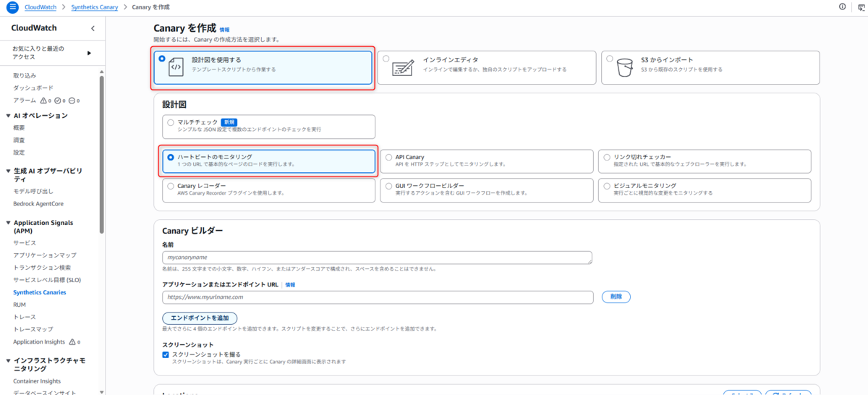This screenshot has height=395, width=868.
Task: Expand お気に入りと最近のアクセス arrow
Action: [89, 53]
